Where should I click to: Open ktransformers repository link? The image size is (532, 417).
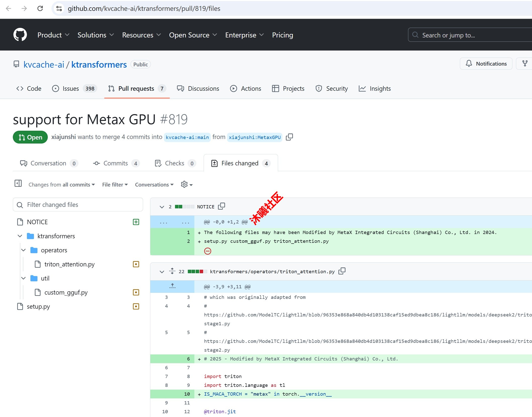point(99,65)
